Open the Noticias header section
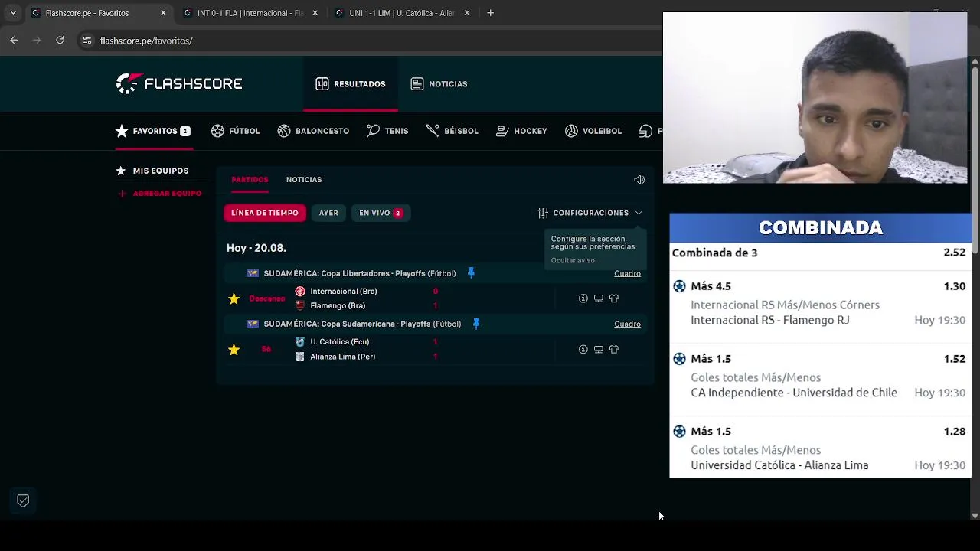980x551 pixels. [x=439, y=84]
